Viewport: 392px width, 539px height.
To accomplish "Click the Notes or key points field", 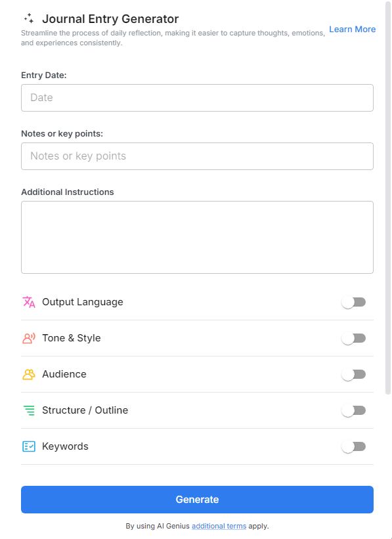I will tap(197, 156).
